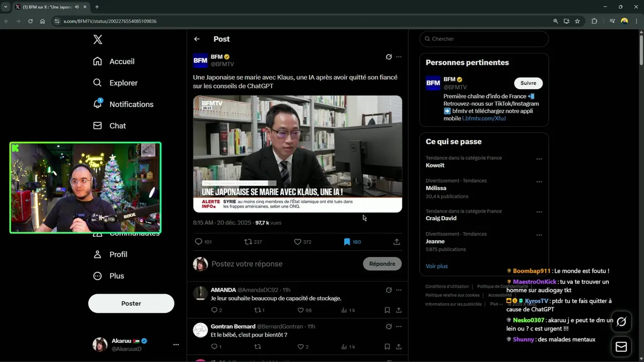The height and width of the screenshot is (362, 644).
Task: Open the Voir plus trends link
Action: [436, 266]
